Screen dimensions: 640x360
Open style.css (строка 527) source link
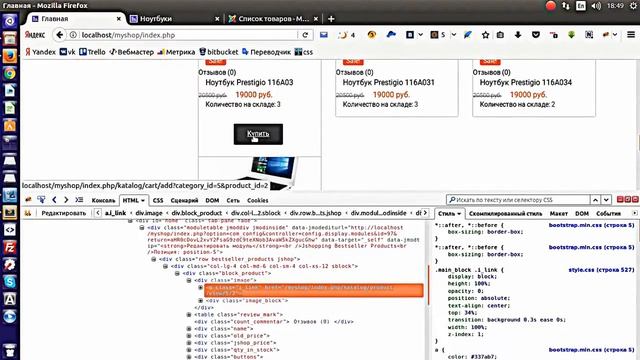(601, 270)
